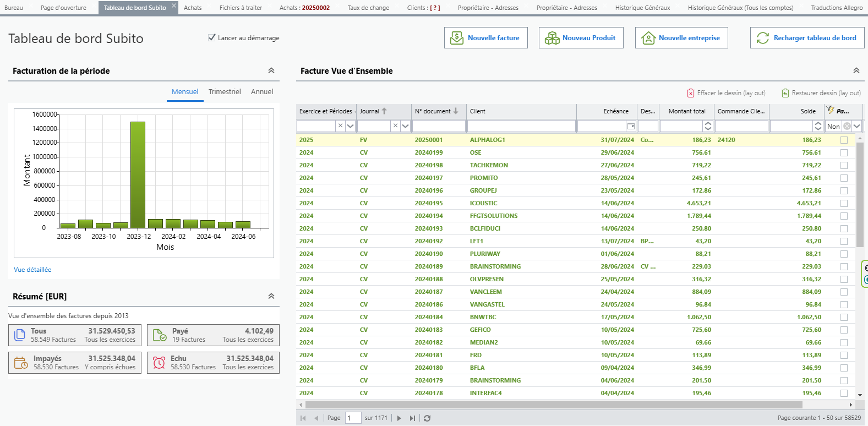Tick the checkbox for invoice 20240199
Image resolution: width=868 pixels, height=426 pixels.
(844, 152)
